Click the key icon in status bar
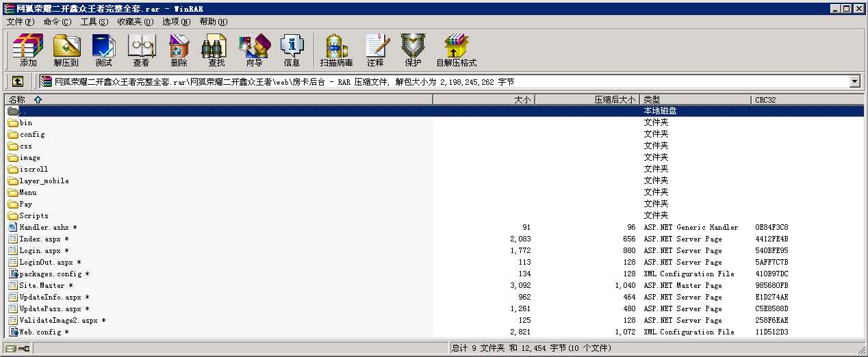 pos(24,348)
